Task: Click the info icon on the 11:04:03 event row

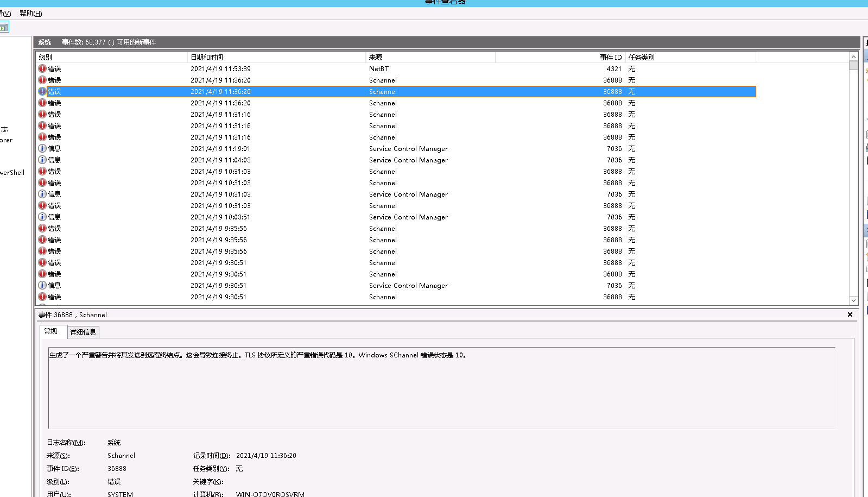Action: tap(42, 160)
